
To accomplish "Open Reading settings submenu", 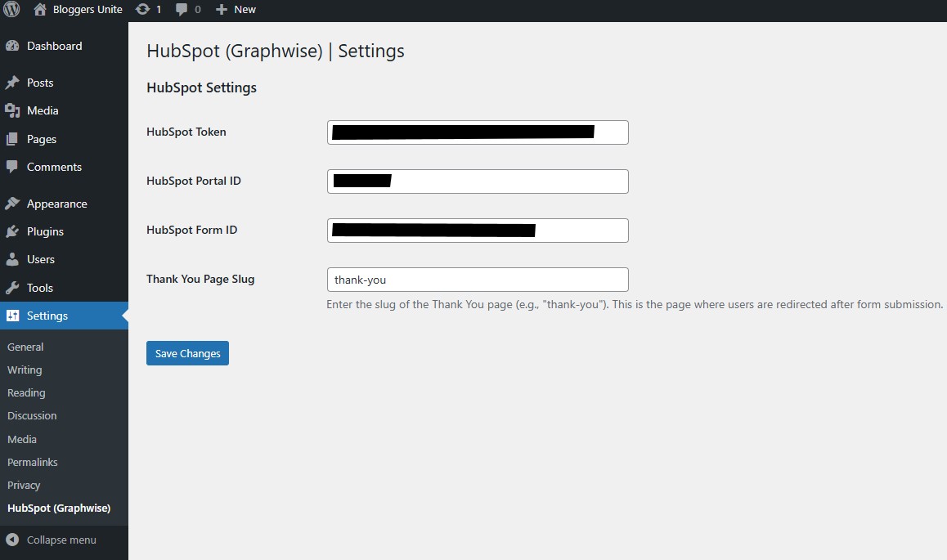I will click(26, 393).
